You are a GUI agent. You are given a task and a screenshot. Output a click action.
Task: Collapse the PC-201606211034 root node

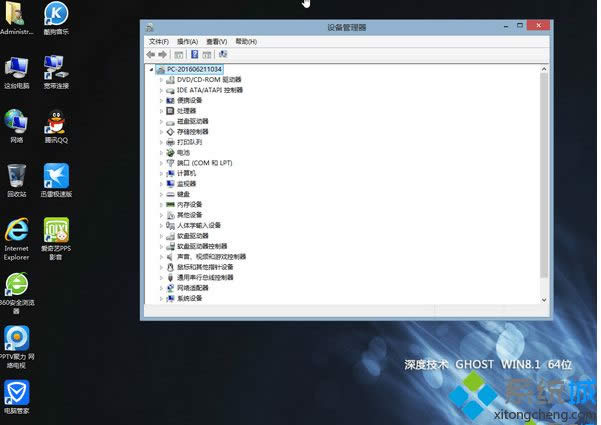(151, 69)
